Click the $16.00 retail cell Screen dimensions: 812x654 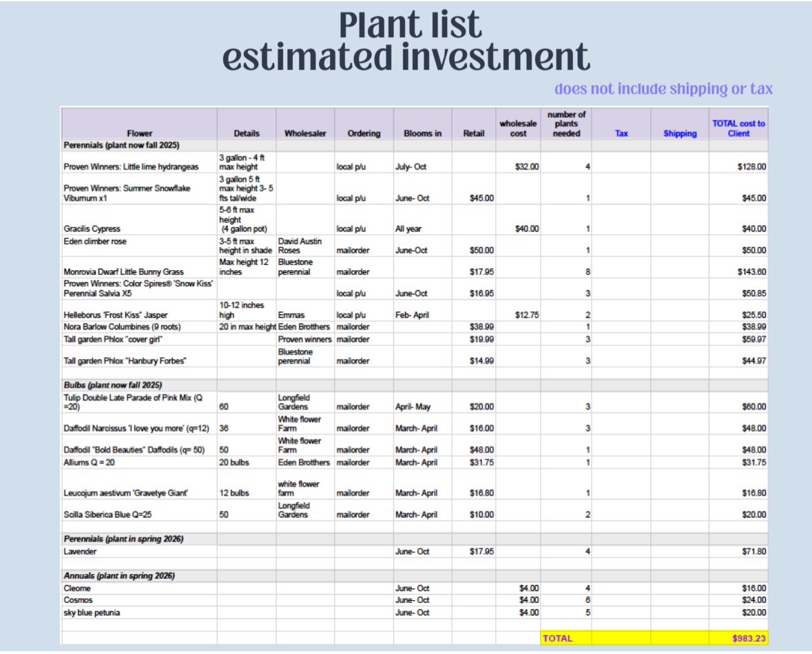coord(473,424)
